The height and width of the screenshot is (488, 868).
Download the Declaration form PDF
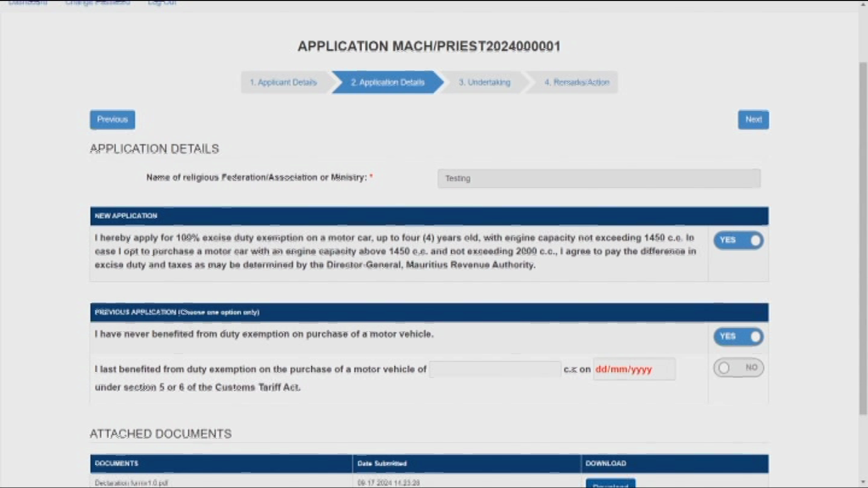(x=609, y=485)
